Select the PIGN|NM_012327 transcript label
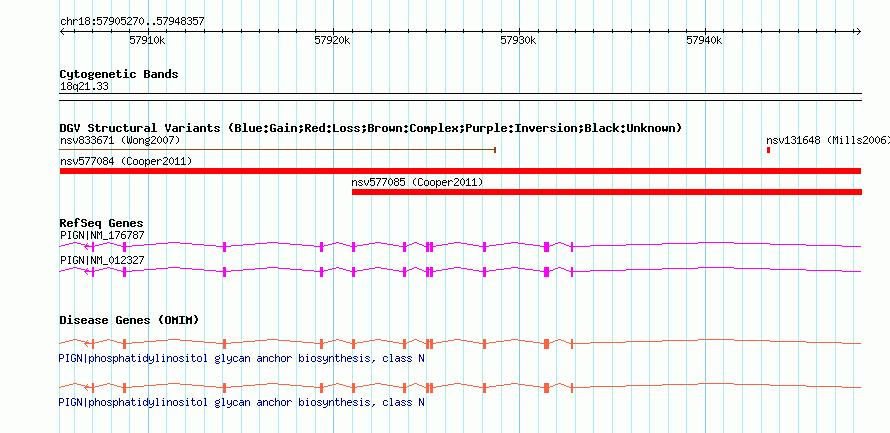The image size is (890, 433). [102, 260]
